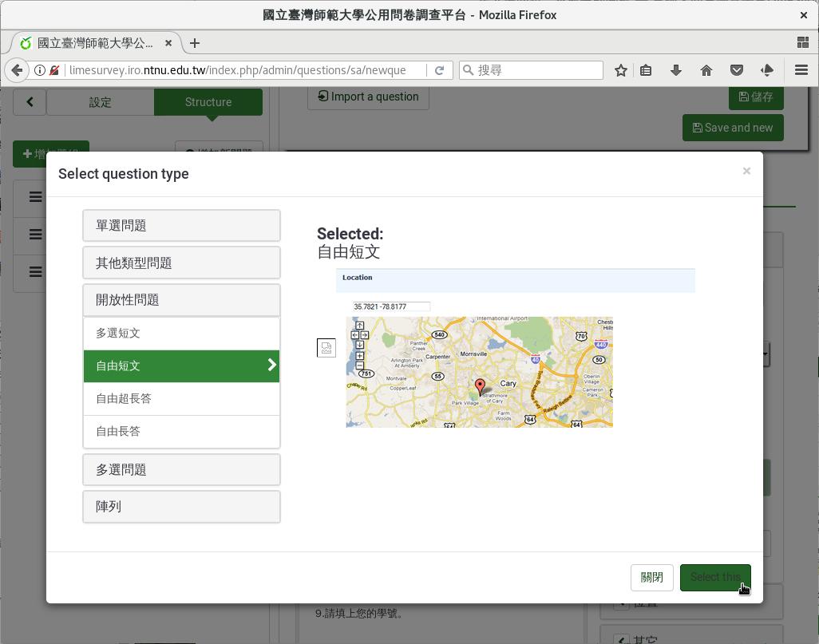Expand the 多選問題 category
The width and height of the screenshot is (819, 644).
tap(181, 469)
